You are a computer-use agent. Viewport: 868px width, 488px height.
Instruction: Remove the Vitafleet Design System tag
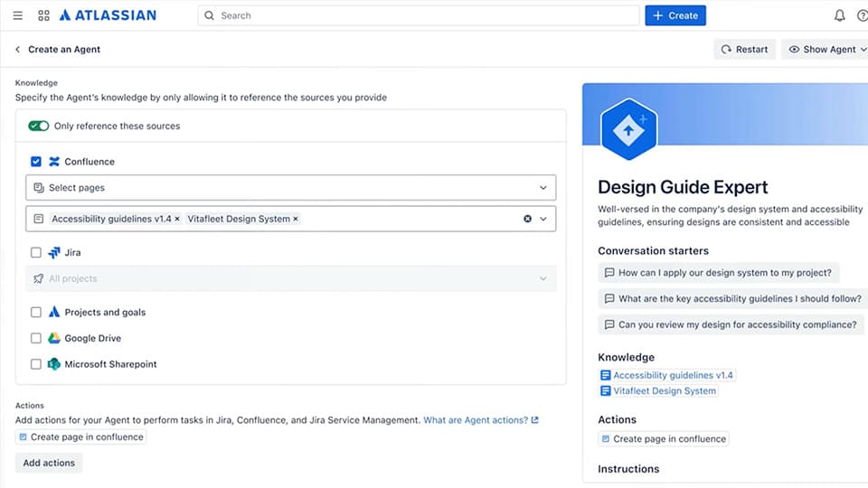point(296,219)
